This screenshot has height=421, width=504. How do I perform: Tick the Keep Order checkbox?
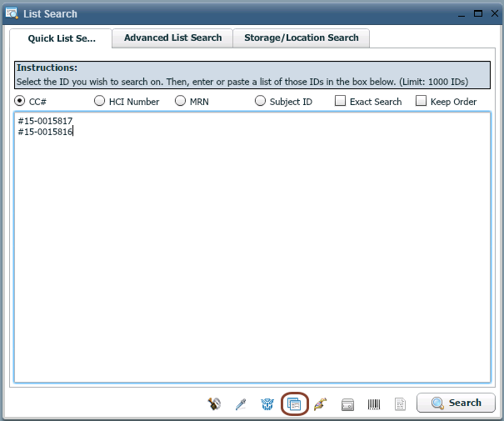pyautogui.click(x=421, y=101)
